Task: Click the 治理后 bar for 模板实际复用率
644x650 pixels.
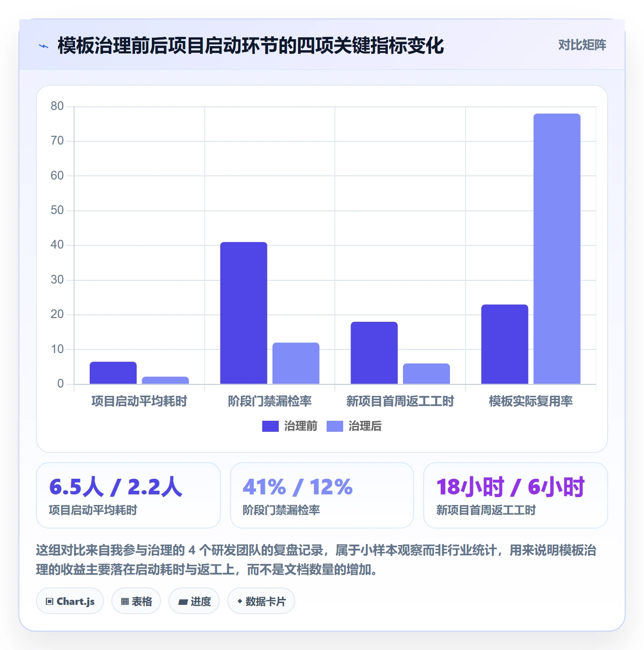Action: tap(557, 249)
